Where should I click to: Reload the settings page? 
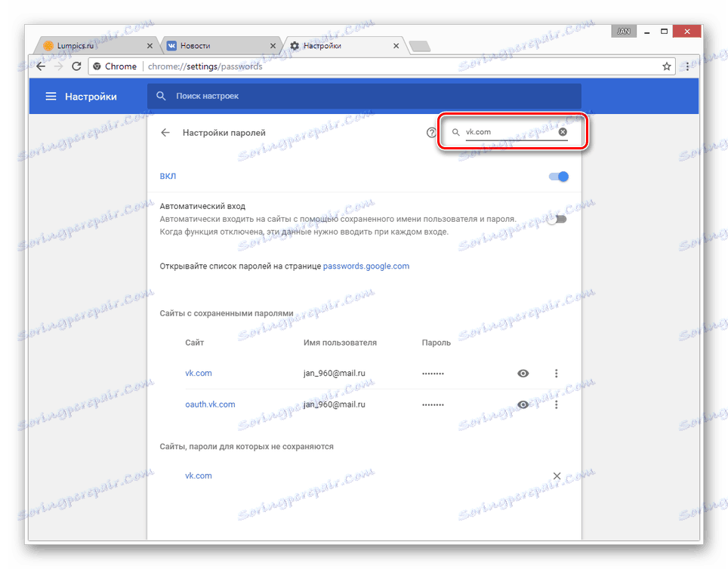pos(76,66)
